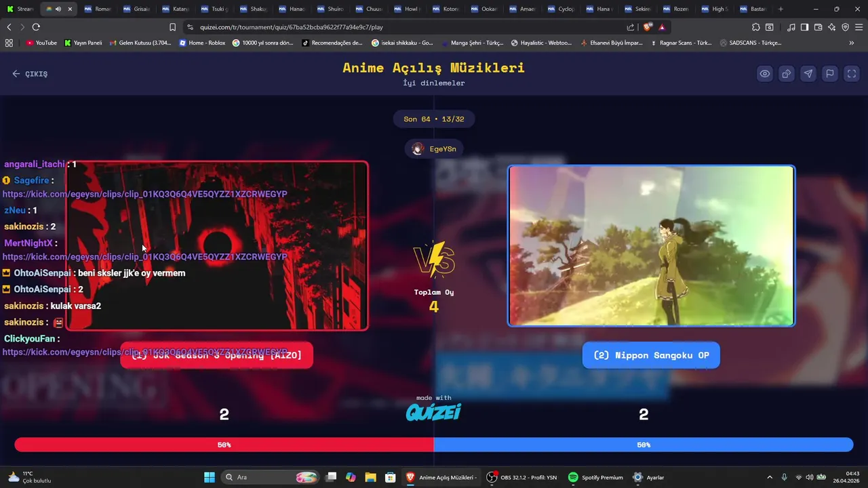Open Ayarlar settings from the taskbar
The image size is (868, 488).
[648, 477]
